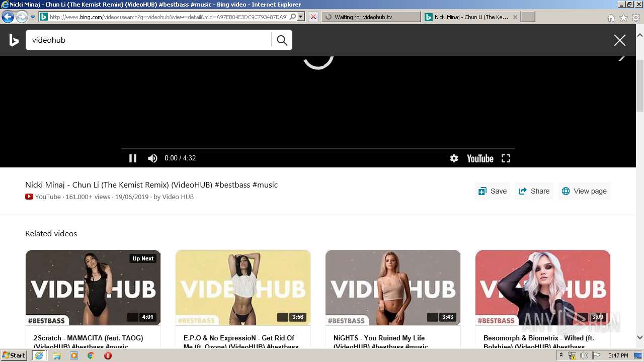Click the search magnifier button
Screen dimensions: 644x362
[x=282, y=40]
